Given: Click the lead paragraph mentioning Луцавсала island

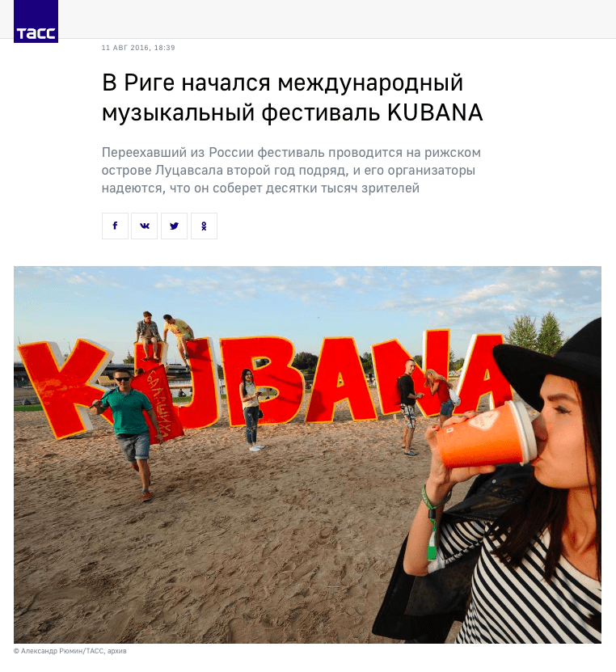Looking at the screenshot, I should coord(291,170).
